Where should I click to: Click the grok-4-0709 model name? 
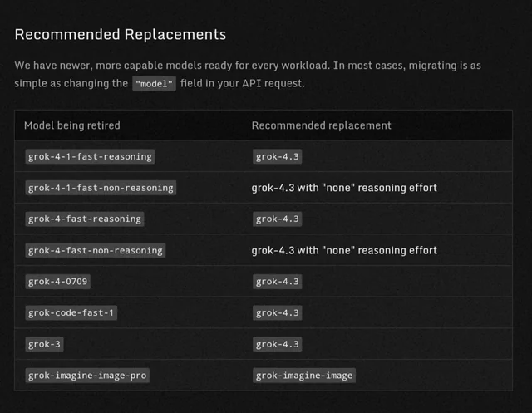coord(57,282)
